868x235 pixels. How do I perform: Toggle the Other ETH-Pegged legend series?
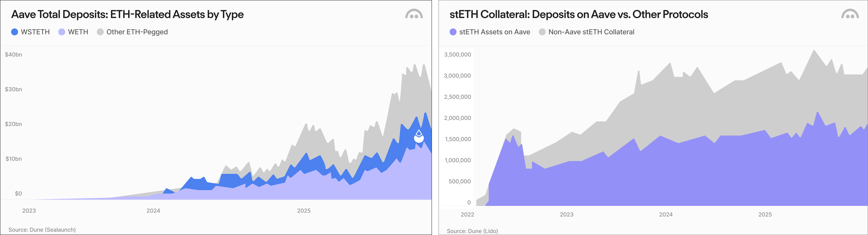point(137,32)
